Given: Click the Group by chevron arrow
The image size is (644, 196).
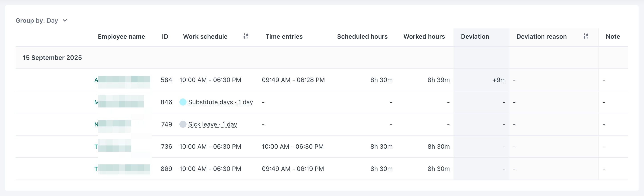Looking at the screenshot, I should point(65,20).
